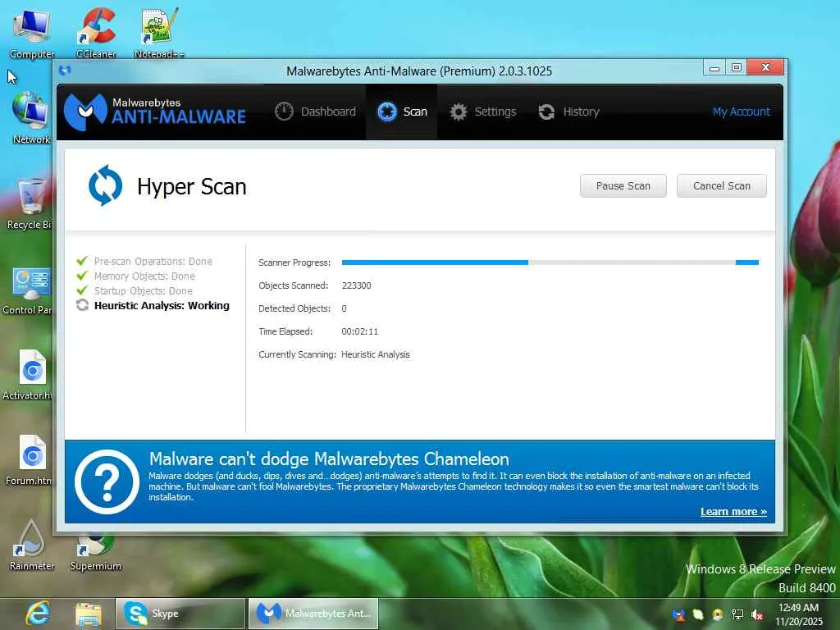The image size is (840, 630).
Task: Click Memory Objects: Done text
Action: pyautogui.click(x=144, y=276)
